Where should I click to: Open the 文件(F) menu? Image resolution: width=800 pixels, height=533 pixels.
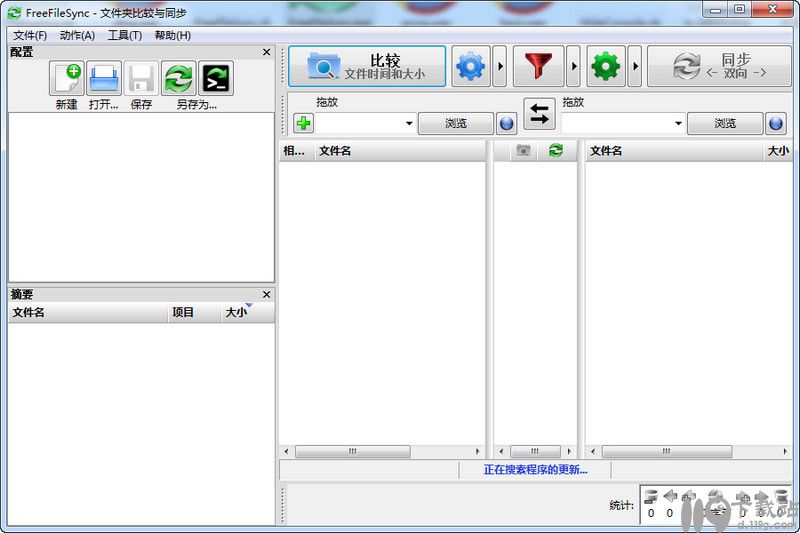(30, 35)
